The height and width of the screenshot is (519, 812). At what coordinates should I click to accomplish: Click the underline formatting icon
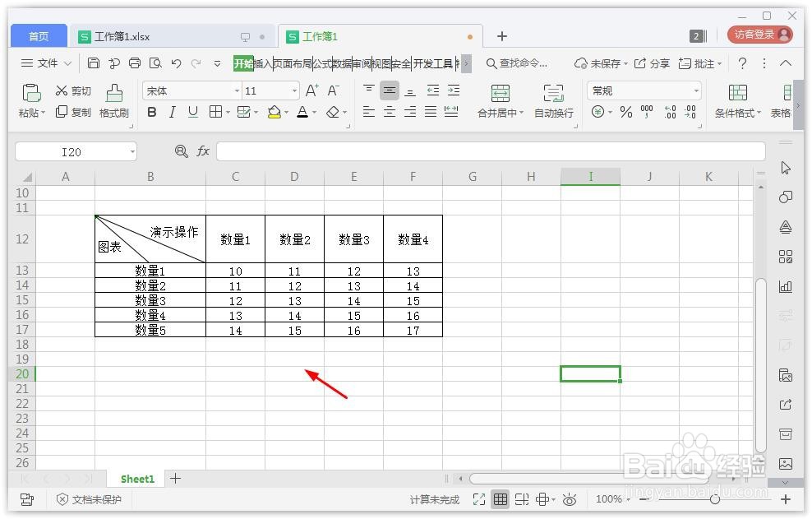(192, 112)
